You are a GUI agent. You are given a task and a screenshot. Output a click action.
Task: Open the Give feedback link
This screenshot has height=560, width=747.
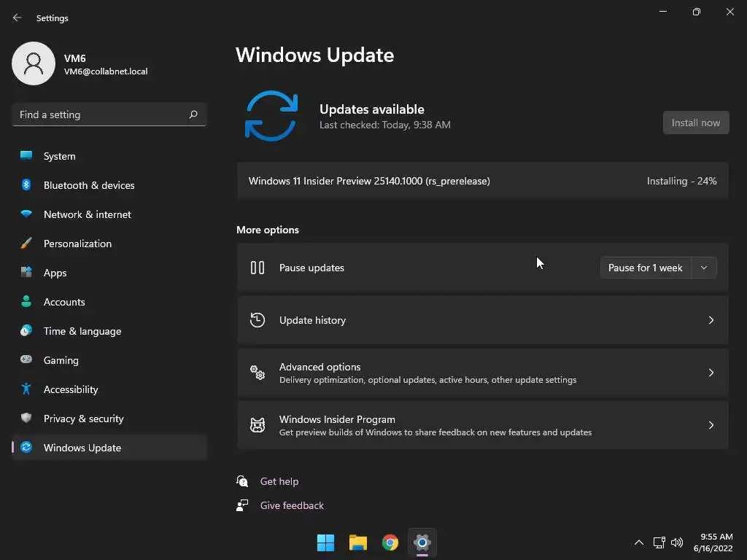[292, 505]
